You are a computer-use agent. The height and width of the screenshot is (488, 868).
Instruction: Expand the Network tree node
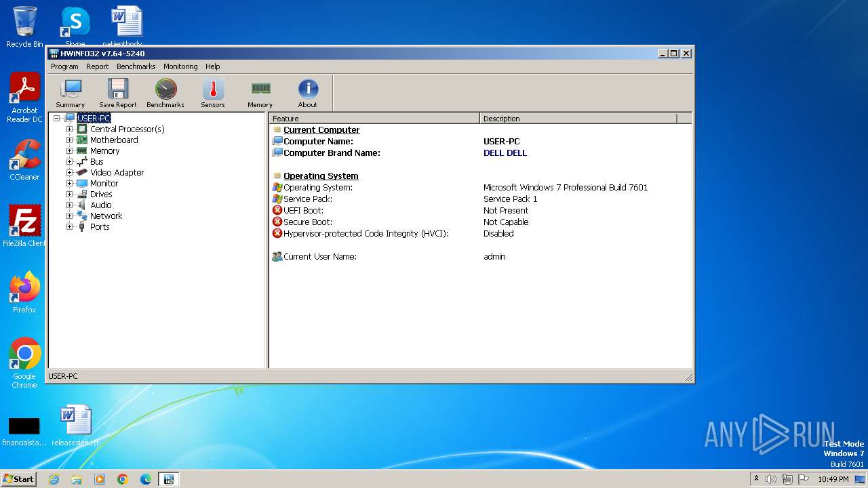click(69, 216)
